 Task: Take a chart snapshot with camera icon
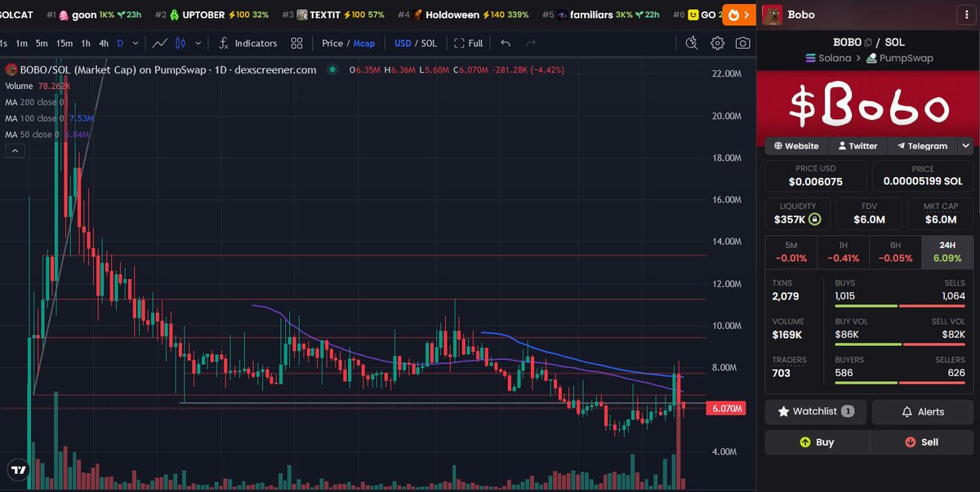tap(742, 43)
